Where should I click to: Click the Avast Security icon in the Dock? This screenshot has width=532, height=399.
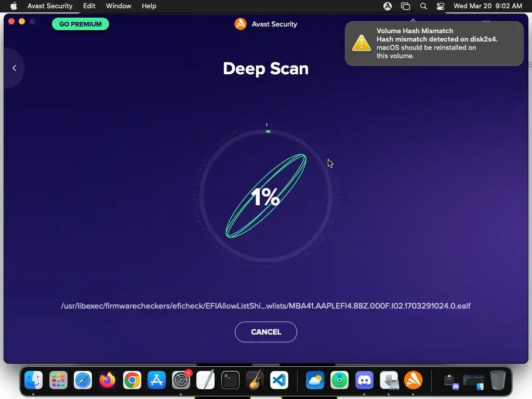pos(413,380)
